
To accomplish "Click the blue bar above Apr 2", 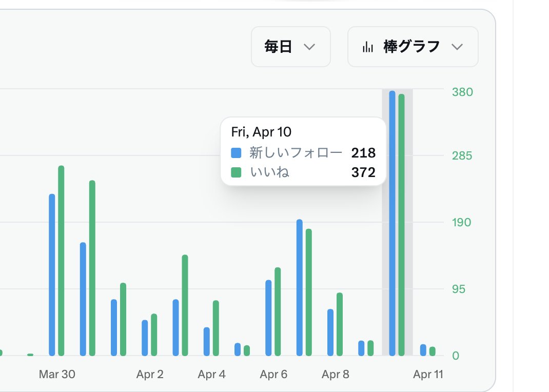I will (145, 338).
